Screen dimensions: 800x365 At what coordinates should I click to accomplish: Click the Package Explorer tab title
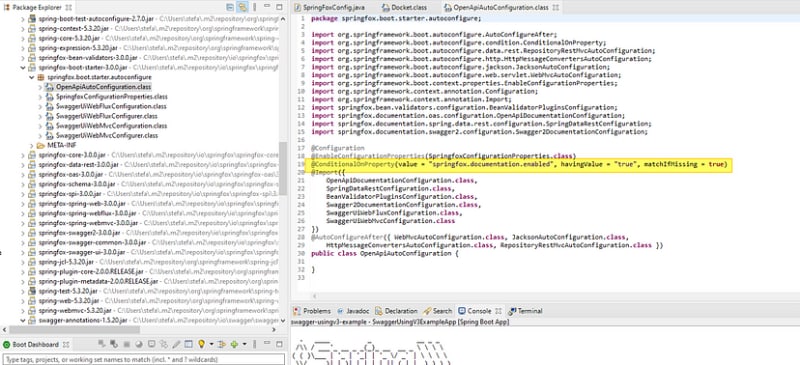tap(37, 8)
